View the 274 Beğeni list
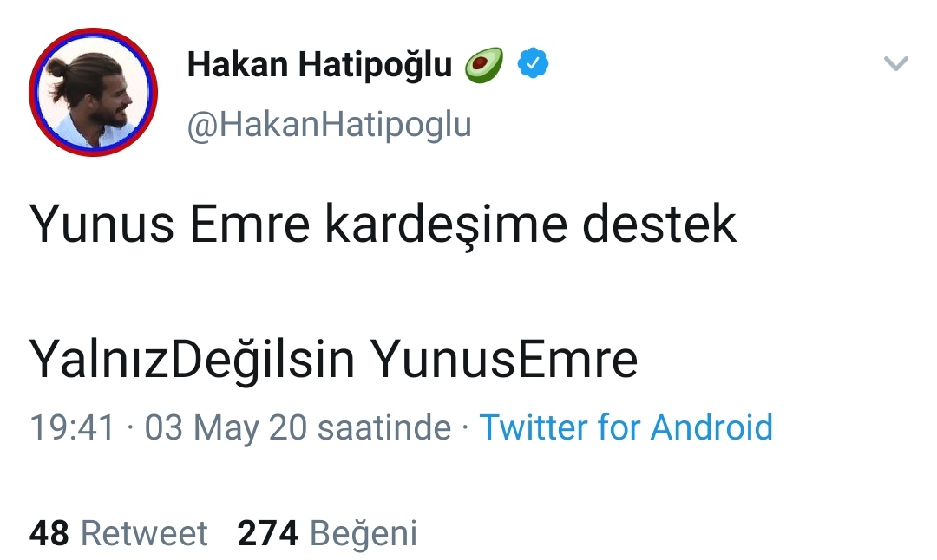This screenshot has height=560, width=937. (327, 534)
